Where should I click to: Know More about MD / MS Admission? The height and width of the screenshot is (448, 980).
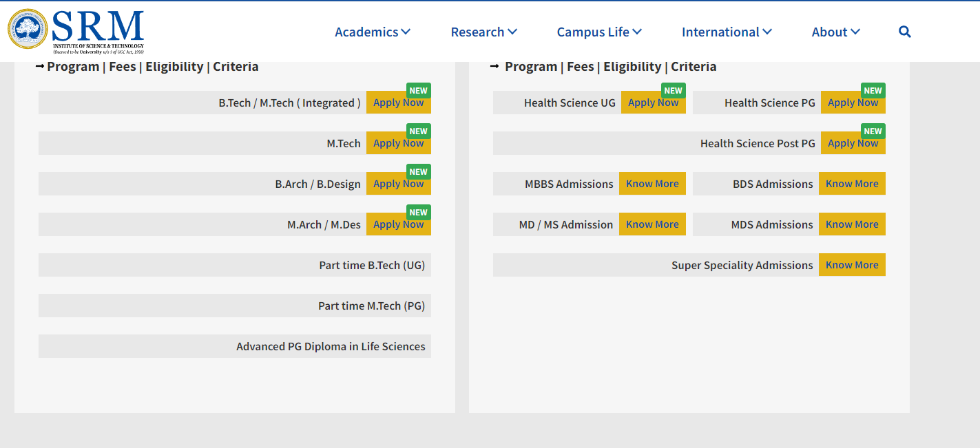652,224
